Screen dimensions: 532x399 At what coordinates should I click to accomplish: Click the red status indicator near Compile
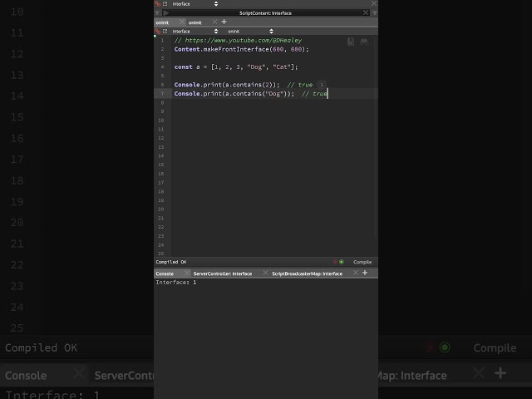pyautogui.click(x=335, y=262)
